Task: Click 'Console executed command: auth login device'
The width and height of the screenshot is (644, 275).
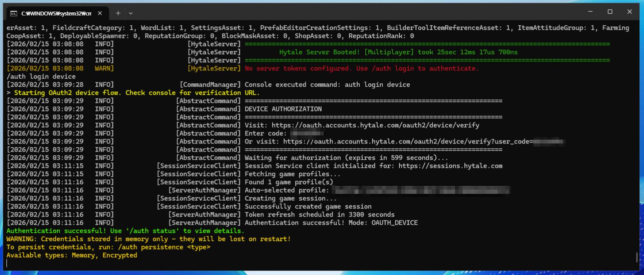Action: pos(327,85)
